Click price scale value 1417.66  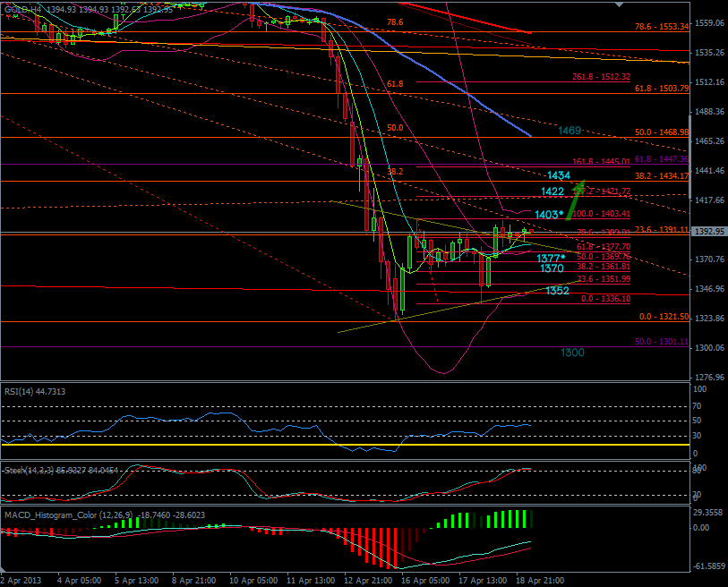tap(709, 200)
